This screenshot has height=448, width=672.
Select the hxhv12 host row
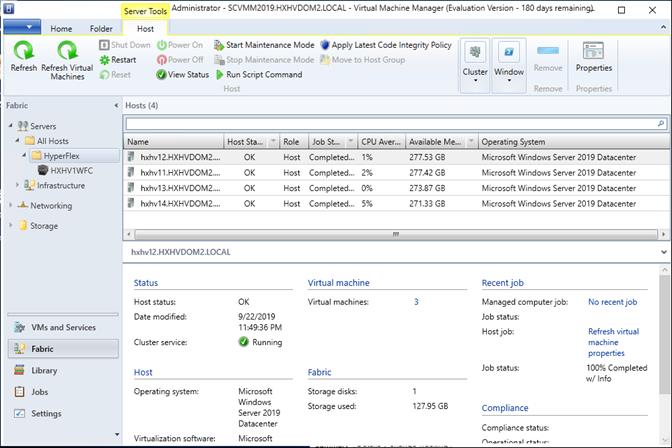[396, 157]
